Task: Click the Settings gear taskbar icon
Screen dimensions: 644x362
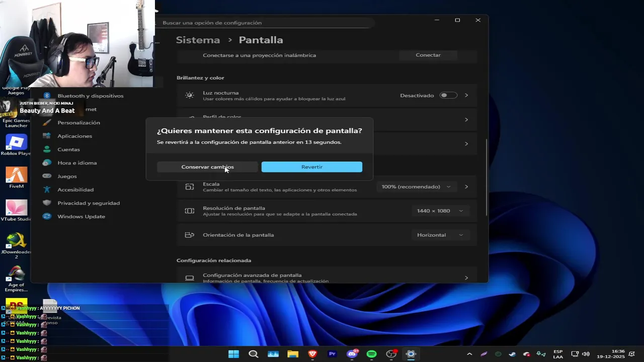Action: pos(411,354)
